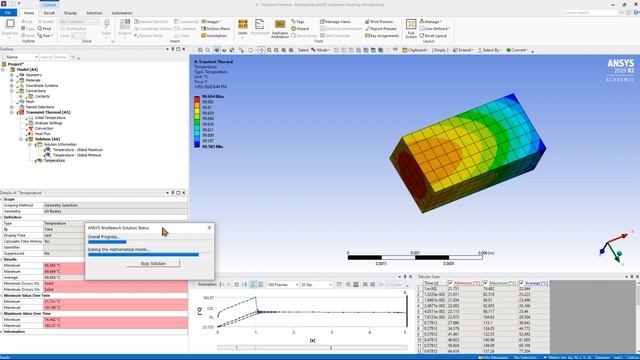
Task: Select Coordinate Systems in the outline
Action: [42, 85]
